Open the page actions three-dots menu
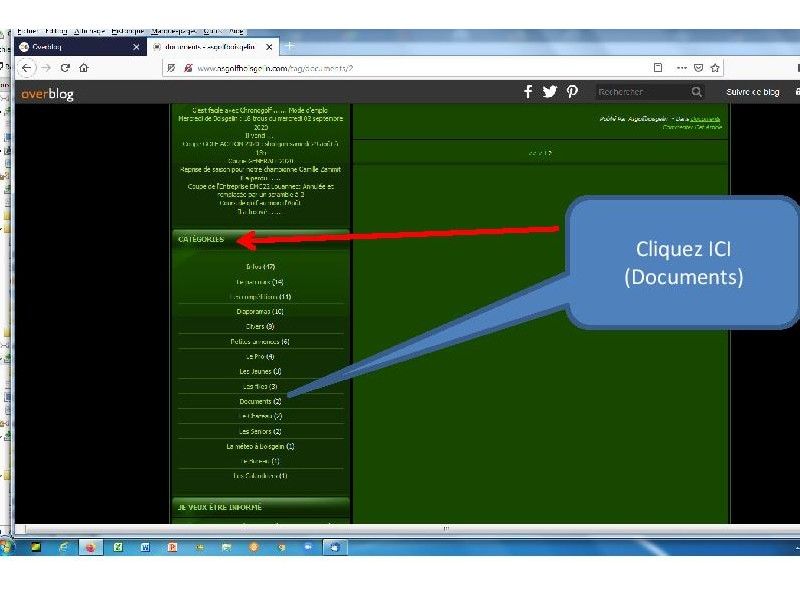Image resolution: width=800 pixels, height=600 pixels. (681, 68)
